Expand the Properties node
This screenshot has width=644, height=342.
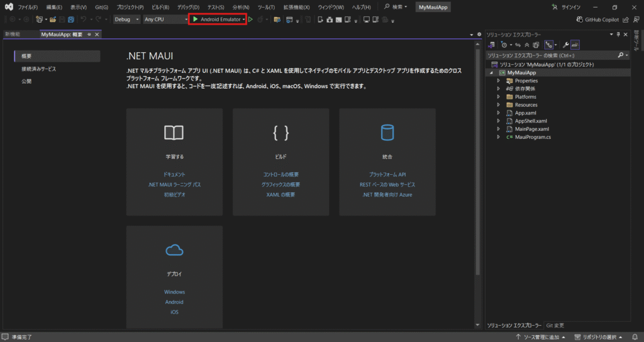point(499,81)
